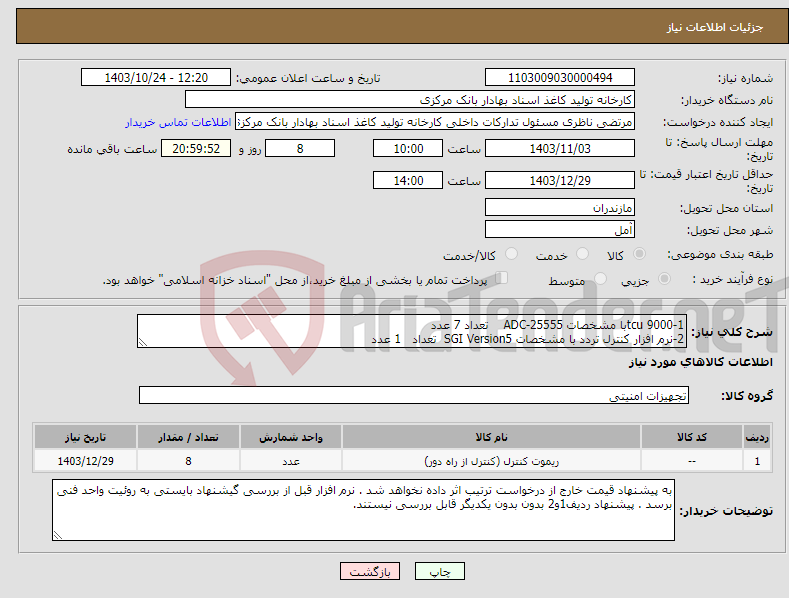
Task: Click the resize handle of buyer notes box
Action: 58,536
